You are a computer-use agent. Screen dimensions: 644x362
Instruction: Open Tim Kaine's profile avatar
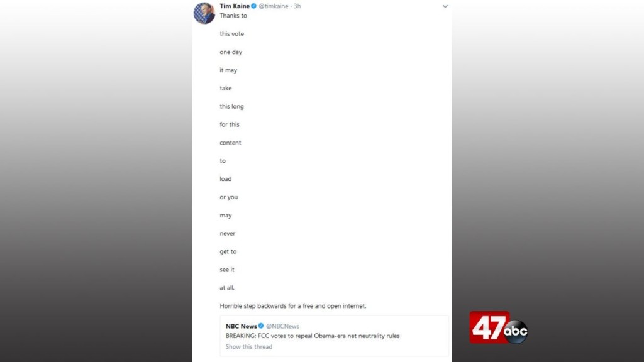[204, 13]
